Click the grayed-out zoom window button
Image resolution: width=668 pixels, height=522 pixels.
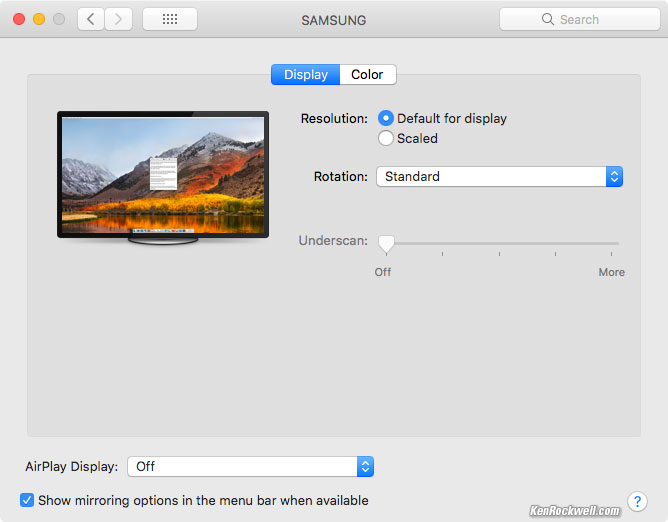[x=59, y=19]
